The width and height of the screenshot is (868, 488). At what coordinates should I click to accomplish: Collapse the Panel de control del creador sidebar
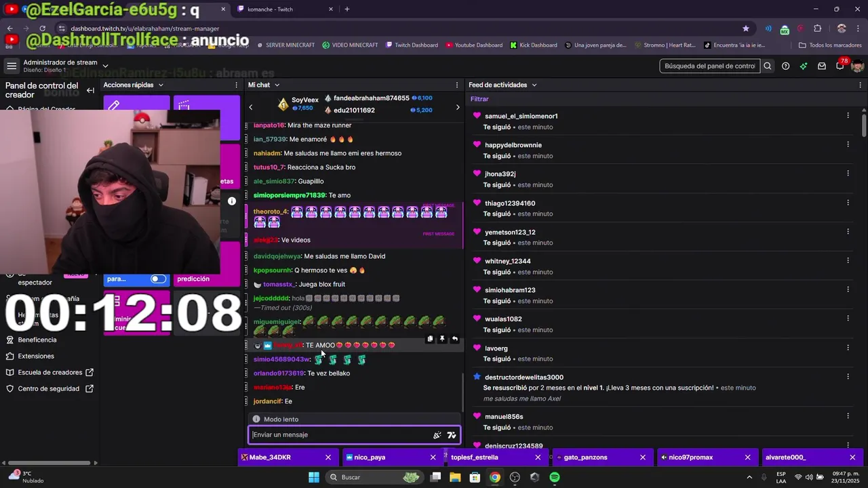90,90
